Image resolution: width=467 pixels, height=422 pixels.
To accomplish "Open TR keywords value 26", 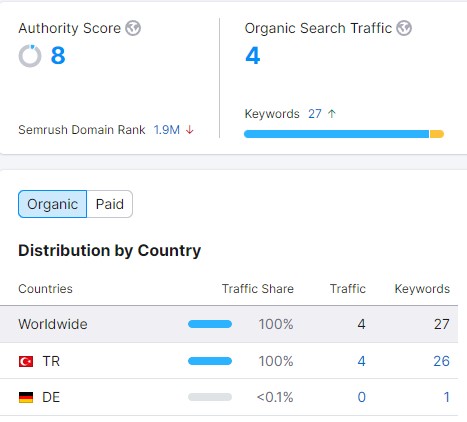I will coord(441,361).
